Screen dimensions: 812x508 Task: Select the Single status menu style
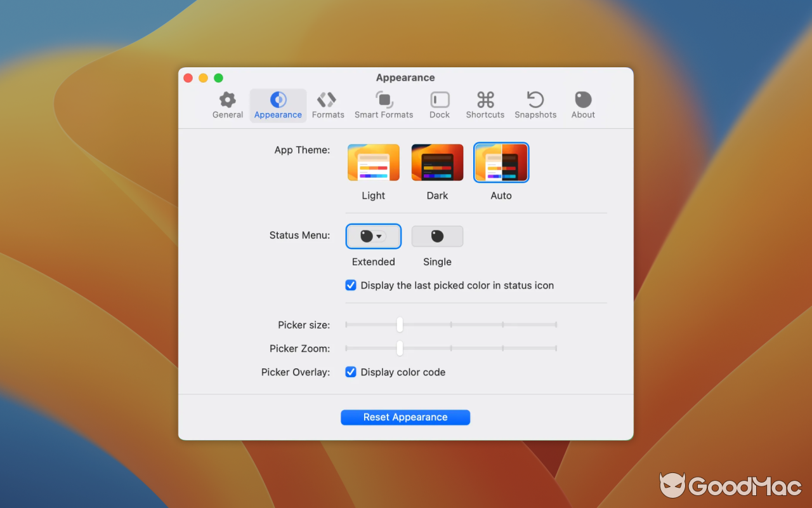[x=437, y=236]
